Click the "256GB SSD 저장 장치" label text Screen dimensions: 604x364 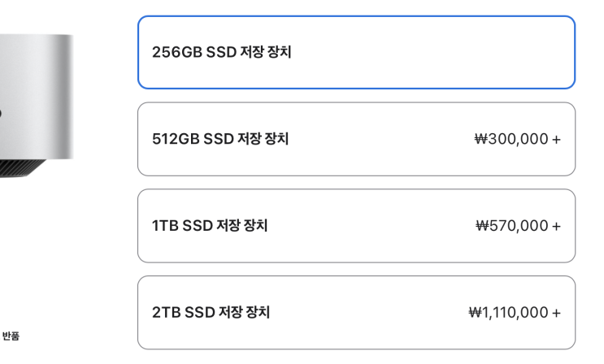point(222,53)
